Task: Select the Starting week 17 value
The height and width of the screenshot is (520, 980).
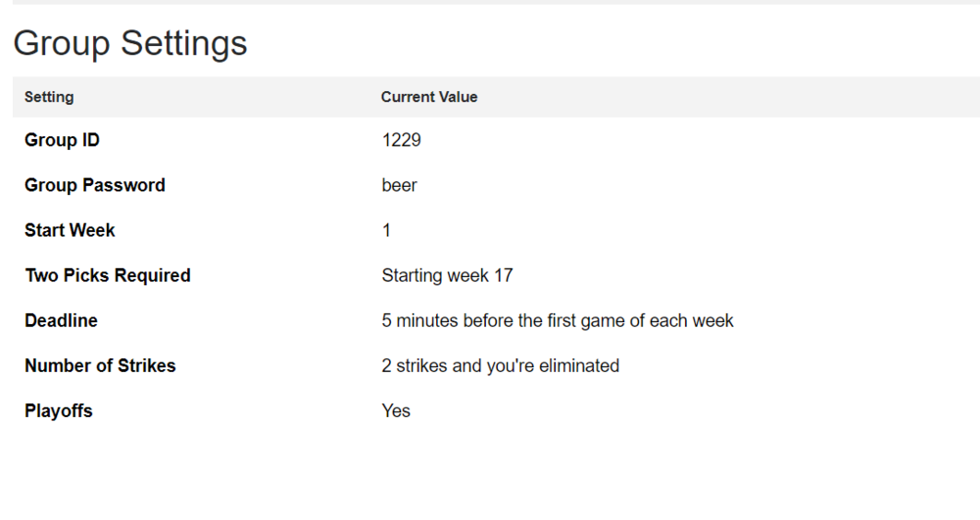Action: [x=448, y=275]
